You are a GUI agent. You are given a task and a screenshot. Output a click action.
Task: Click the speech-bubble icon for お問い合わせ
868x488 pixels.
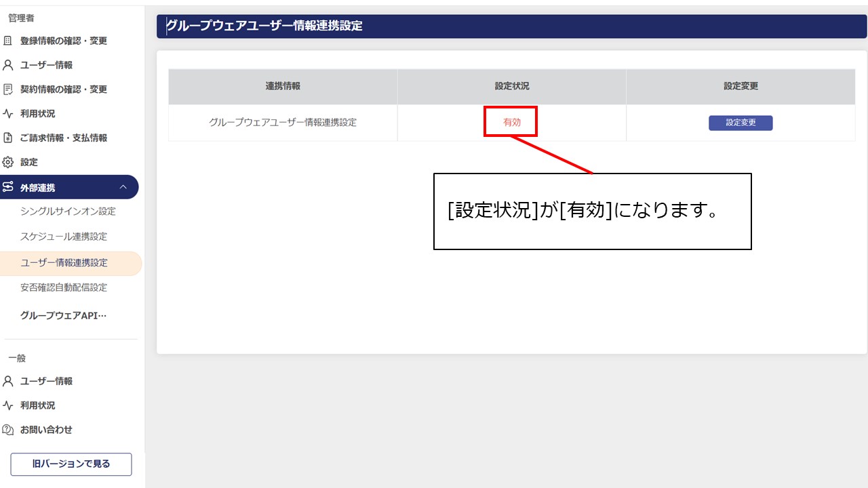coord(12,429)
